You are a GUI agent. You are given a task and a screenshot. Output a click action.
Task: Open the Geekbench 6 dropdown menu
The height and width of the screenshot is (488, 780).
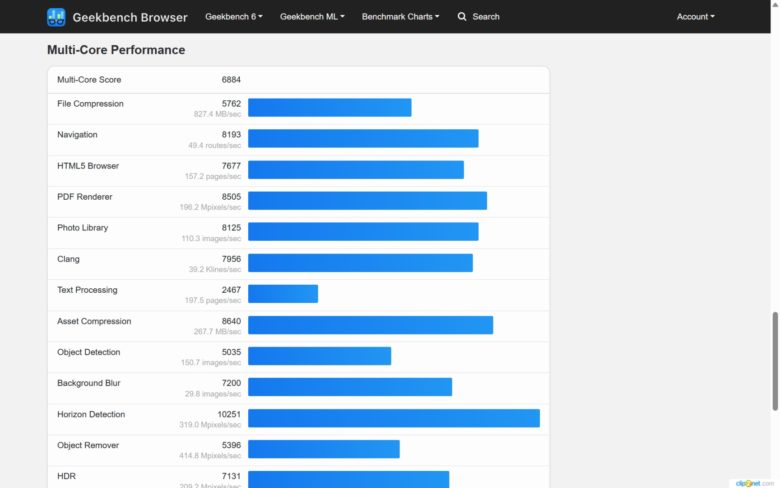point(234,16)
